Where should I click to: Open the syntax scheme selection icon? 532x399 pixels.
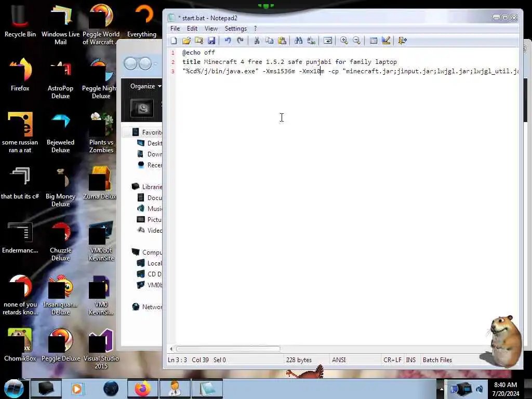point(373,41)
